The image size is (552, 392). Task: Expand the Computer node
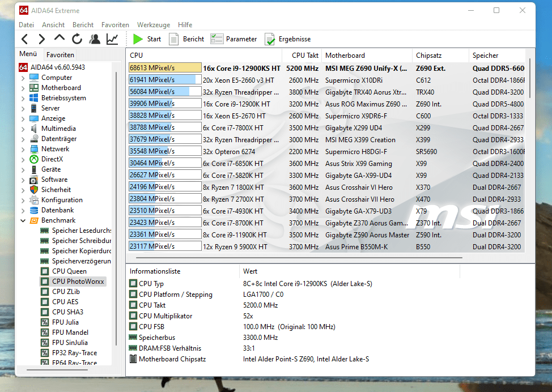23,78
